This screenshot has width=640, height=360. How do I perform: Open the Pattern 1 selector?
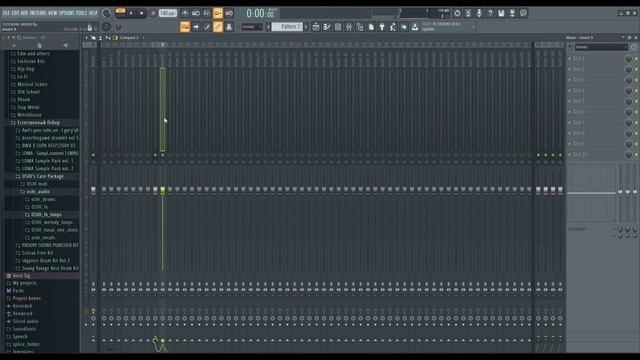[x=287, y=27]
